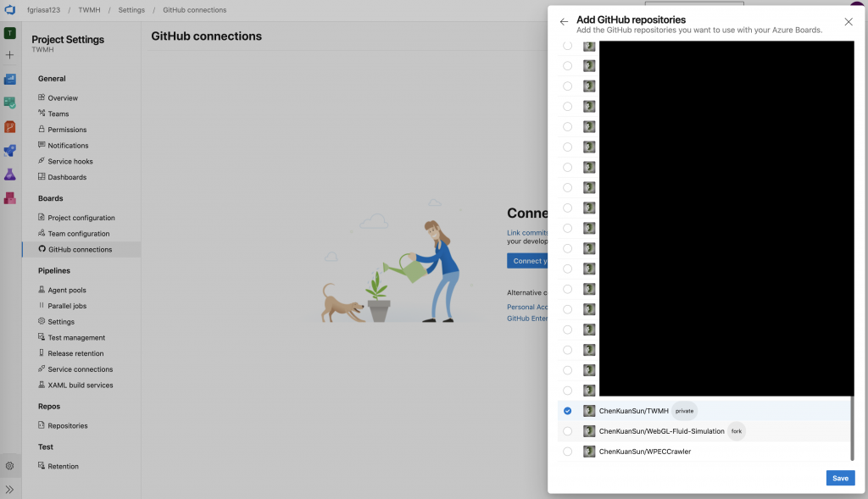Screen dimensions: 868x499
Task: Select ChenKuanSun/WebGL-Fluid-Simulation checkbox
Action: point(567,431)
